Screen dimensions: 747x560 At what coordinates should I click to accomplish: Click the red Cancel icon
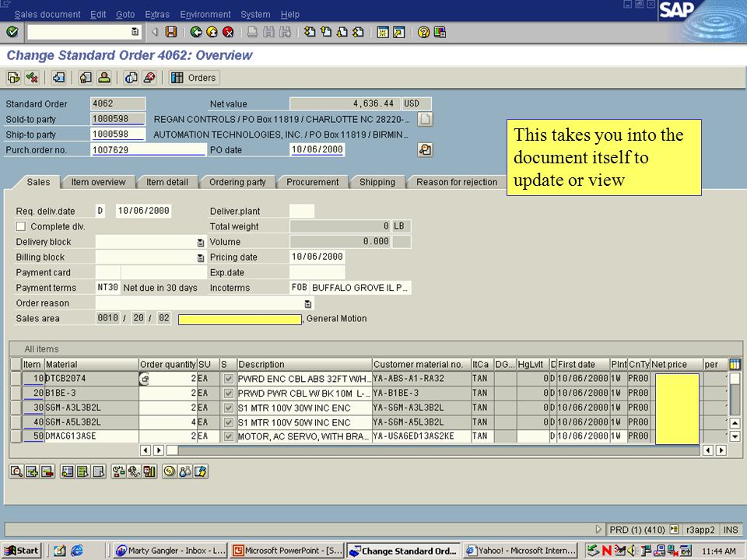(x=228, y=32)
